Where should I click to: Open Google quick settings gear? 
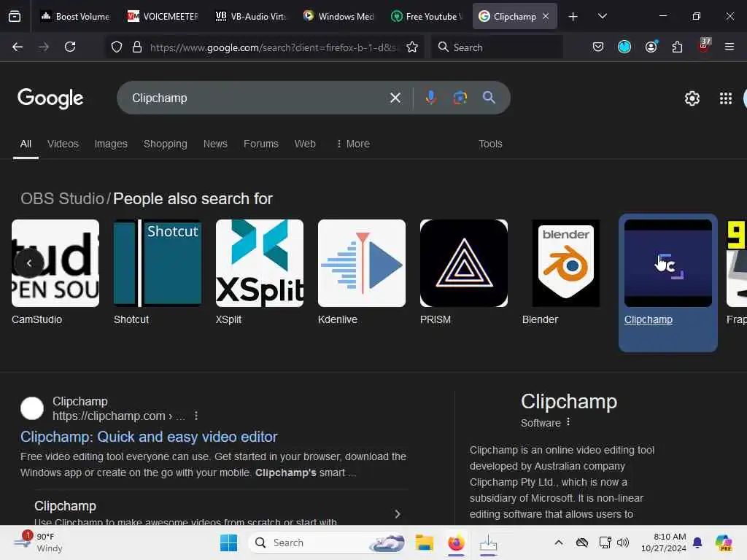pos(692,98)
